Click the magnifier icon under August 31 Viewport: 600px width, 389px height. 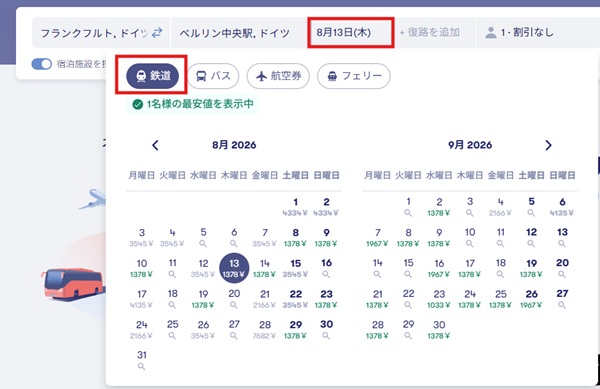coord(141,366)
